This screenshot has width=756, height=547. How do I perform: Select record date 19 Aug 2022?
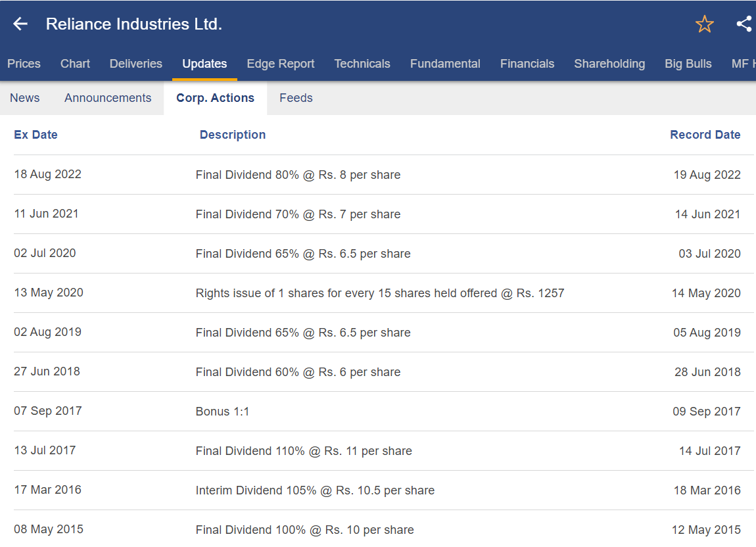point(707,175)
